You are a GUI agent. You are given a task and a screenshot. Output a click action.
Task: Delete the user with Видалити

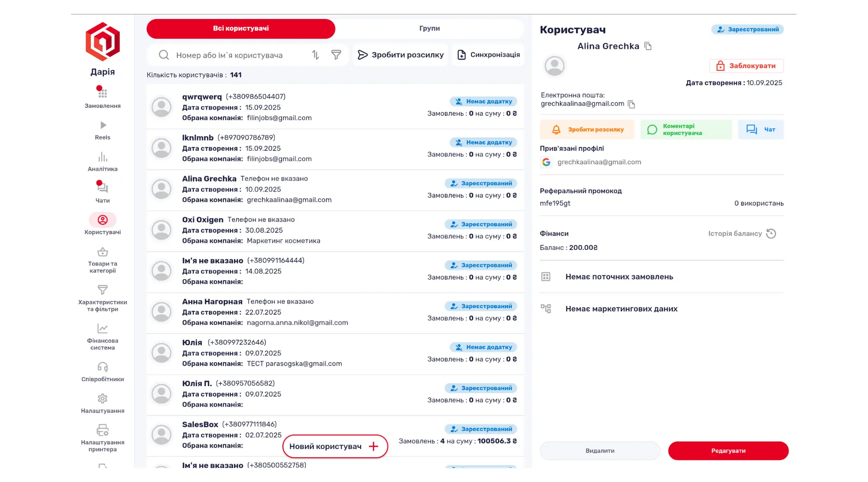point(600,451)
